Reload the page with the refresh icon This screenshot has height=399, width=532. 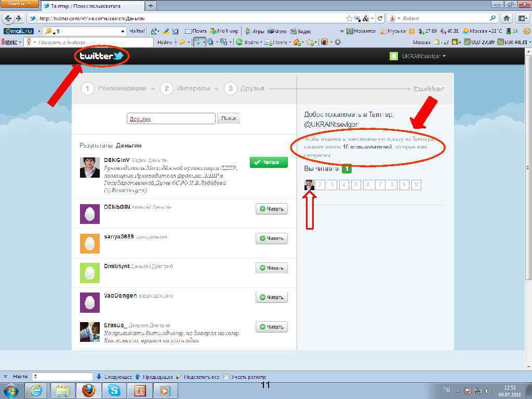coord(380,18)
